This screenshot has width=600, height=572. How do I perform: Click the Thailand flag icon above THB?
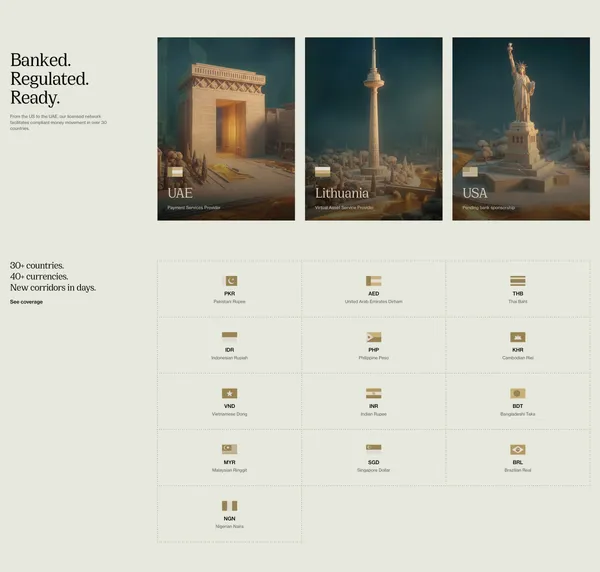[518, 281]
